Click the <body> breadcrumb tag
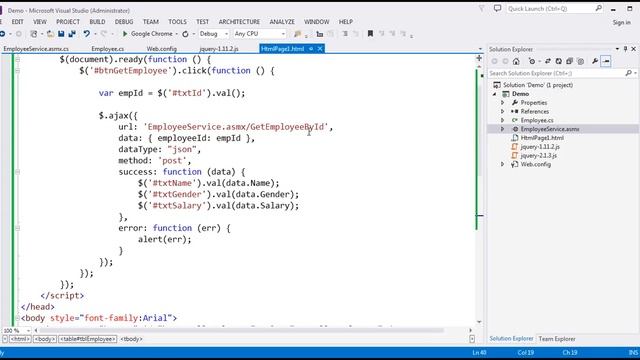Viewport: 640px width, 360px height. coord(44,339)
